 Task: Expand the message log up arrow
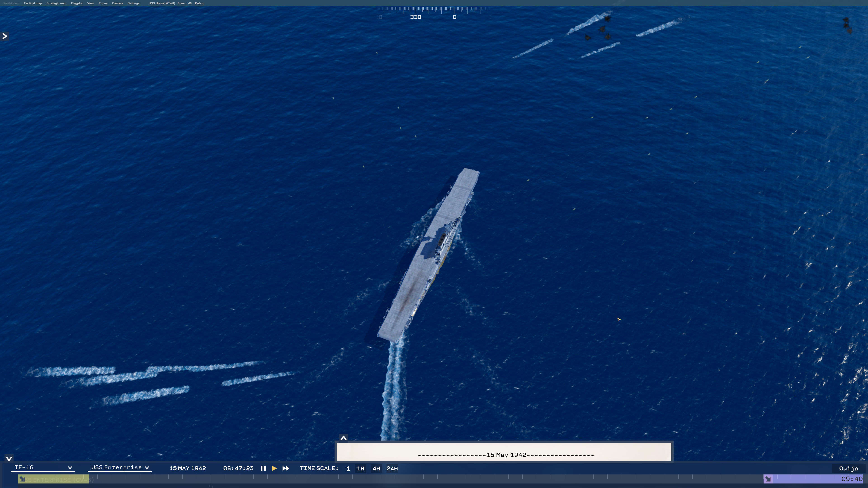point(343,438)
